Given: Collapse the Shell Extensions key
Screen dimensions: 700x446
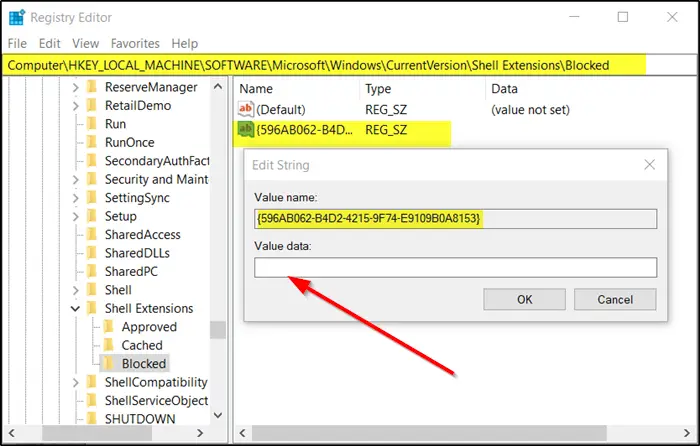Looking at the screenshot, I should coord(75,308).
